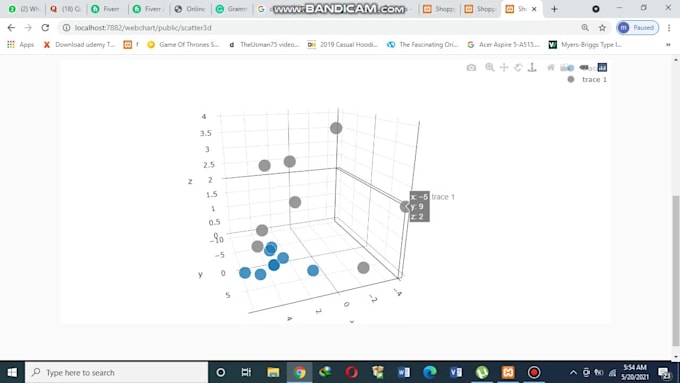Open 2019 Casual Hoodie bookmark
Screen dimensions: 680x383
(343, 44)
